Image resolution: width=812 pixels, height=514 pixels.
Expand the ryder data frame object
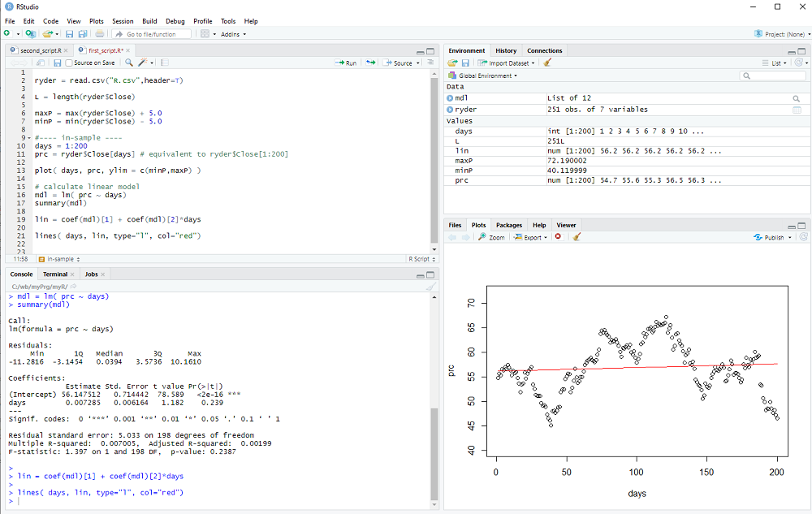pos(450,110)
